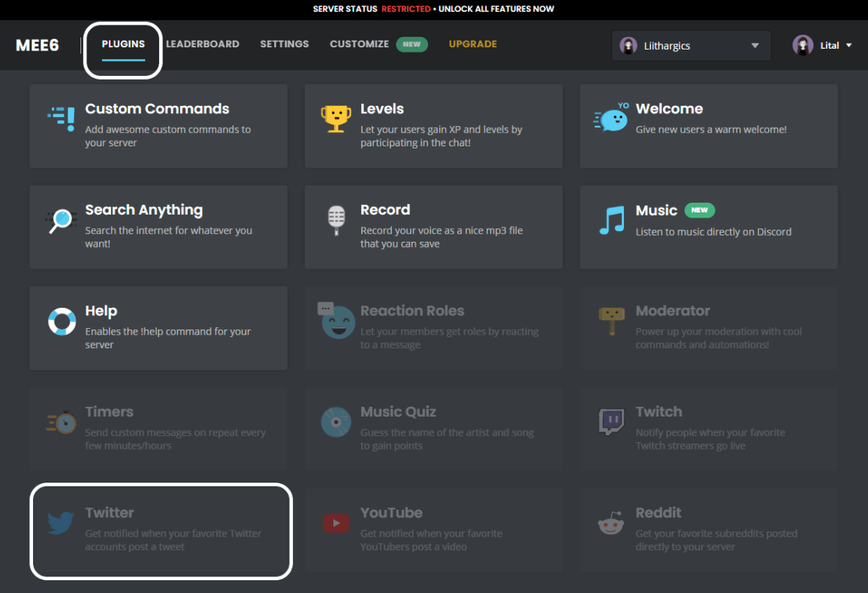This screenshot has width=868, height=593.
Task: Select the Record plugin title
Action: [x=385, y=210]
